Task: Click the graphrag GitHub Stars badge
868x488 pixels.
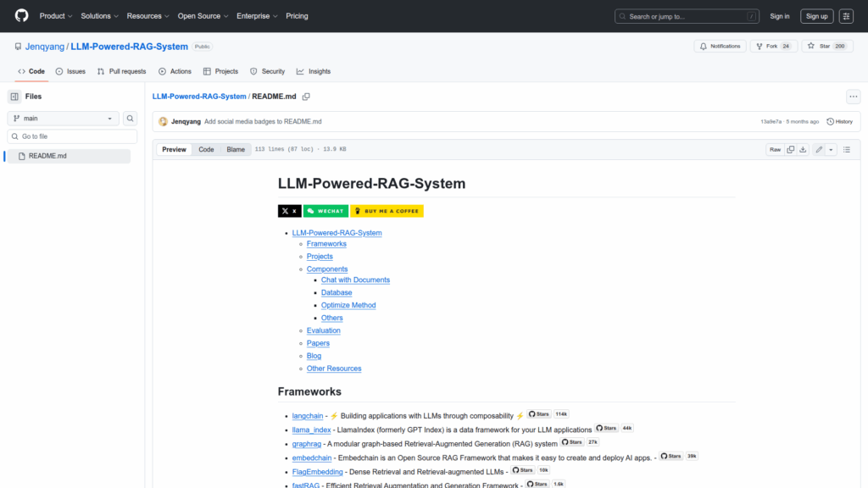Action: (x=580, y=442)
